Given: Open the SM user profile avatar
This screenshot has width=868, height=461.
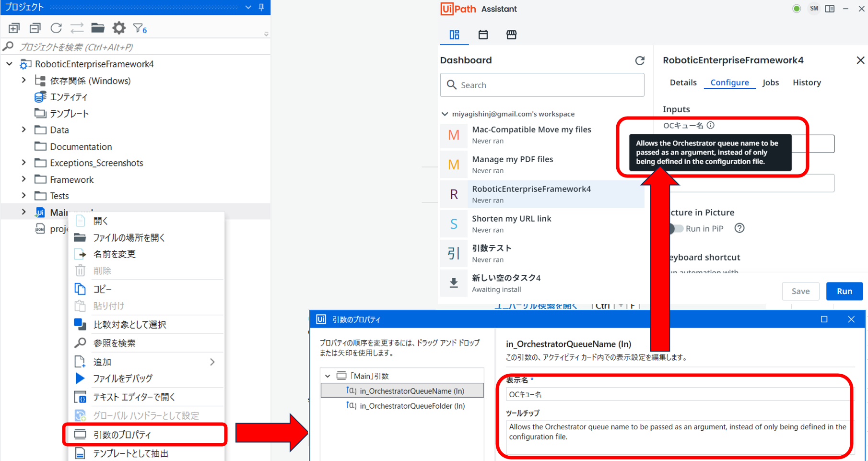Looking at the screenshot, I should [814, 9].
